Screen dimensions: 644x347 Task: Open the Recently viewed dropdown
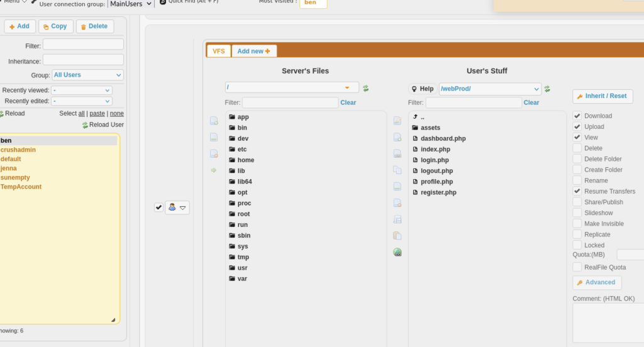[82, 91]
